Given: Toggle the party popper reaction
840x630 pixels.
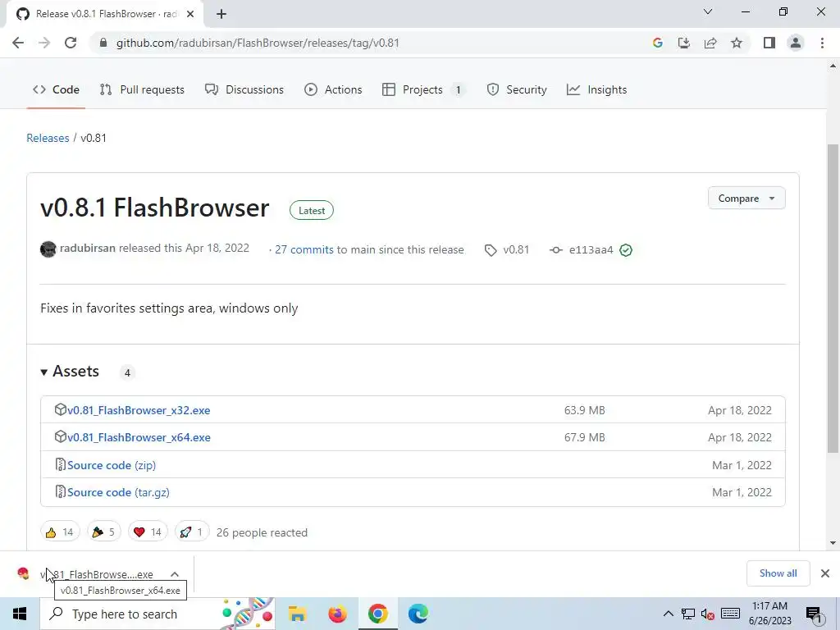Looking at the screenshot, I should pos(104,532).
